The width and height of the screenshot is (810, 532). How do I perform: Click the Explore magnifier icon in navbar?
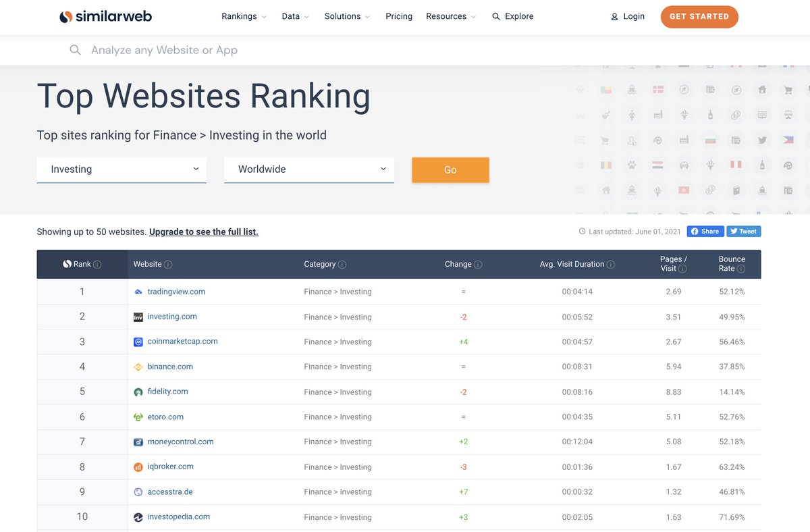[x=496, y=17]
